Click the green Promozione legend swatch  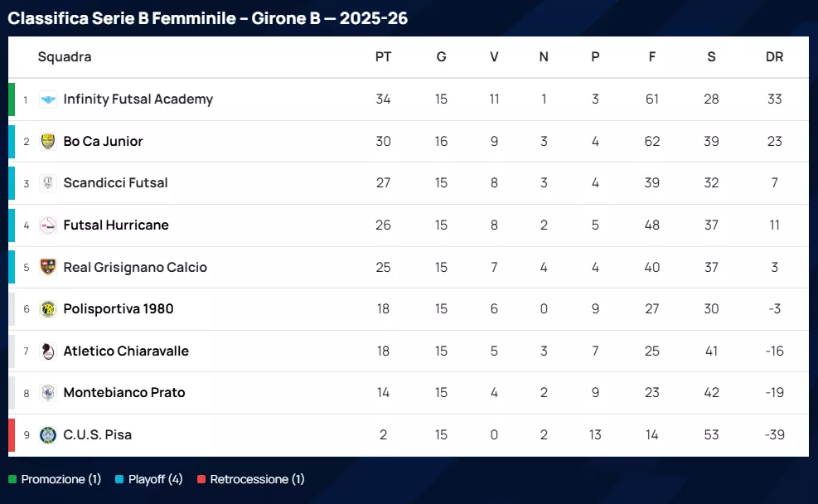point(12,479)
